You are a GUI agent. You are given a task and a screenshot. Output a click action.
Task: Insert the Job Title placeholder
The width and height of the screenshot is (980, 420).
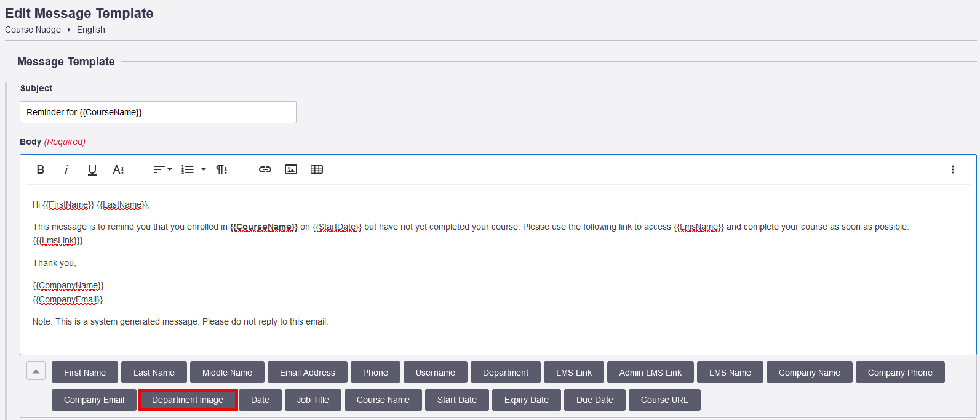313,400
